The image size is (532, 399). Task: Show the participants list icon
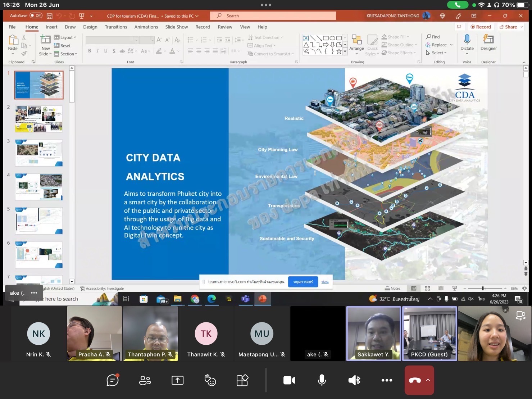point(145,380)
